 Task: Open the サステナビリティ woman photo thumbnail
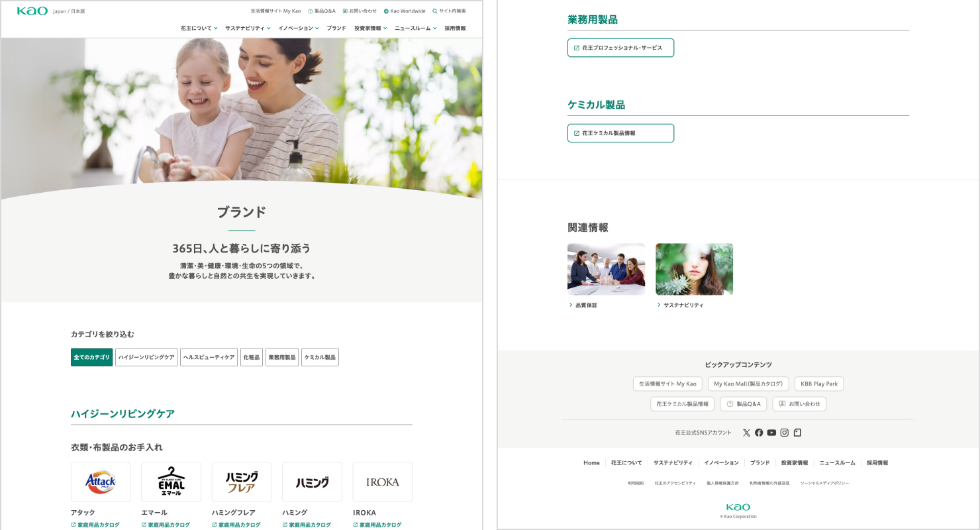pos(694,269)
